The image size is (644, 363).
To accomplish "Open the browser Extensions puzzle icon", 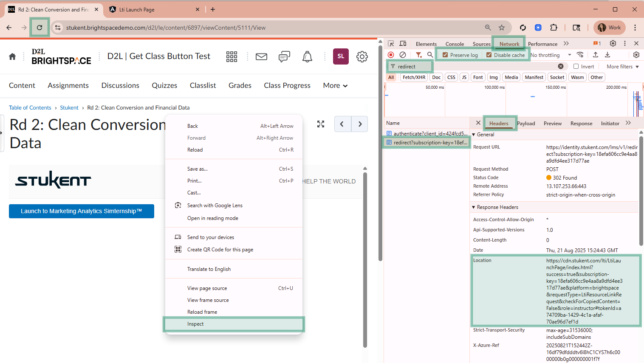I will pos(554,28).
